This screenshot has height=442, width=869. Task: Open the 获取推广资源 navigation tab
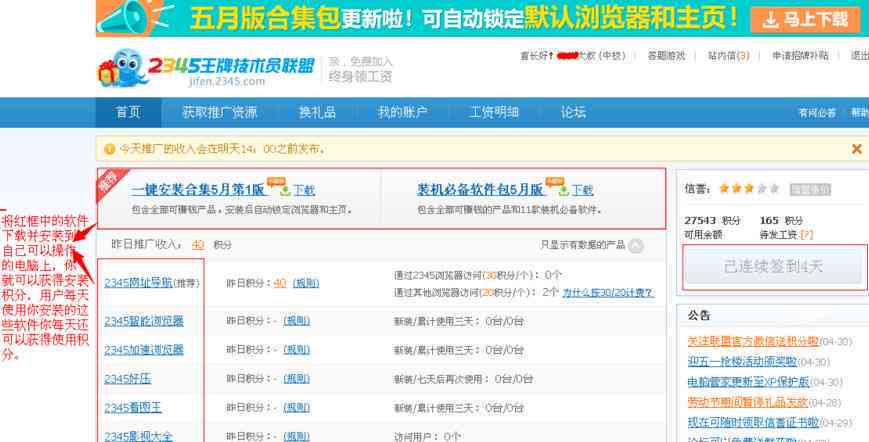[x=219, y=112]
